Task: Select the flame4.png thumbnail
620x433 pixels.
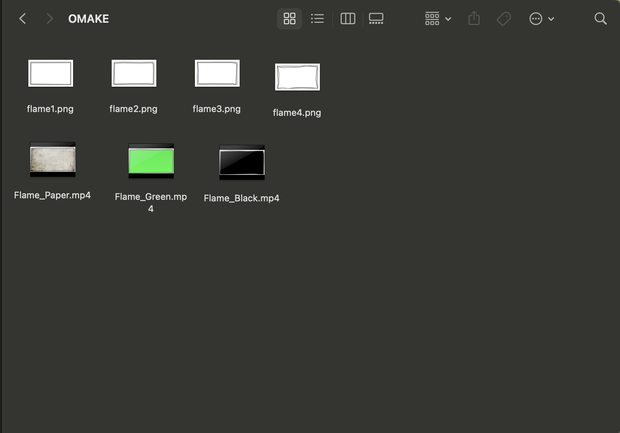Action: (297, 77)
